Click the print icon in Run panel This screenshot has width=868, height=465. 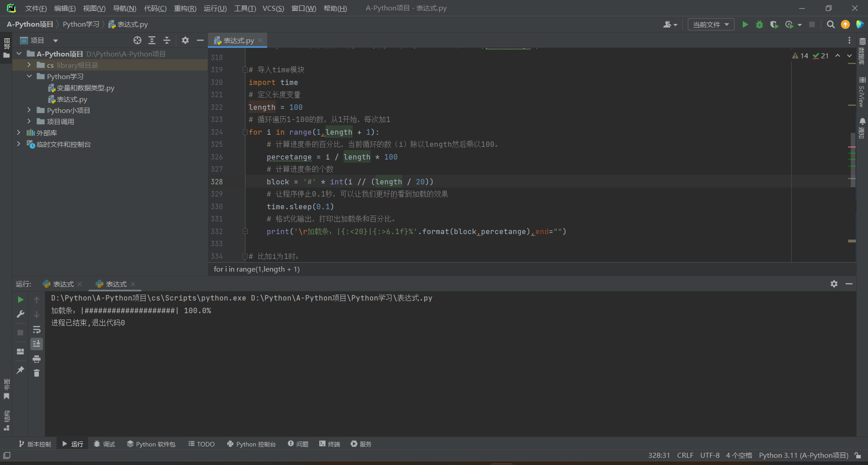(x=37, y=359)
